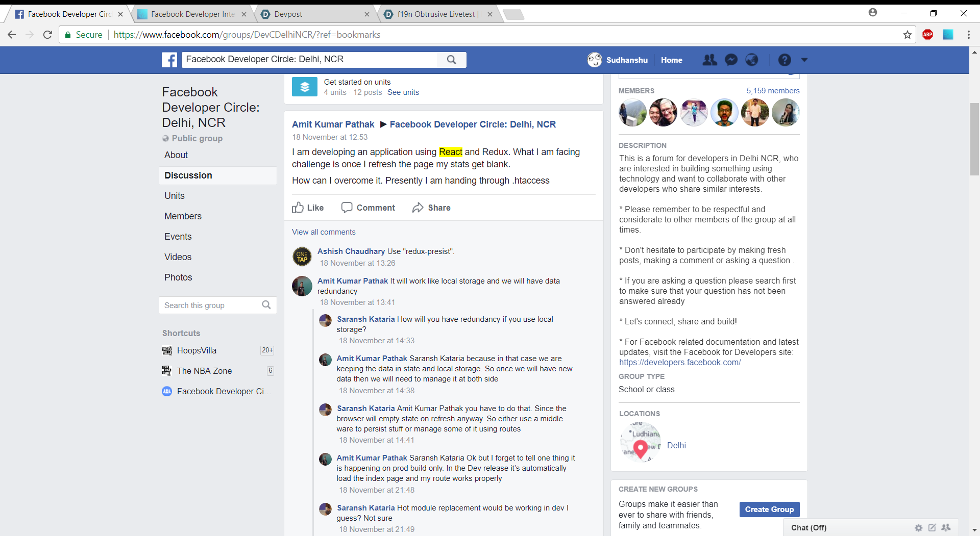Viewport: 980px width, 536px height.
Task: Click the HoopsVilla 20+ notification badge
Action: (267, 350)
